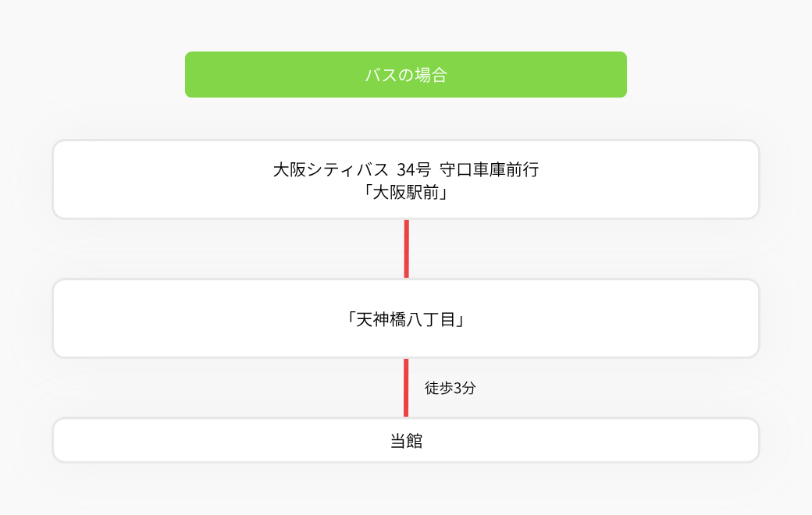Select the 「大阪駅前」 boarding stop name
This screenshot has width=812, height=515.
406,193
